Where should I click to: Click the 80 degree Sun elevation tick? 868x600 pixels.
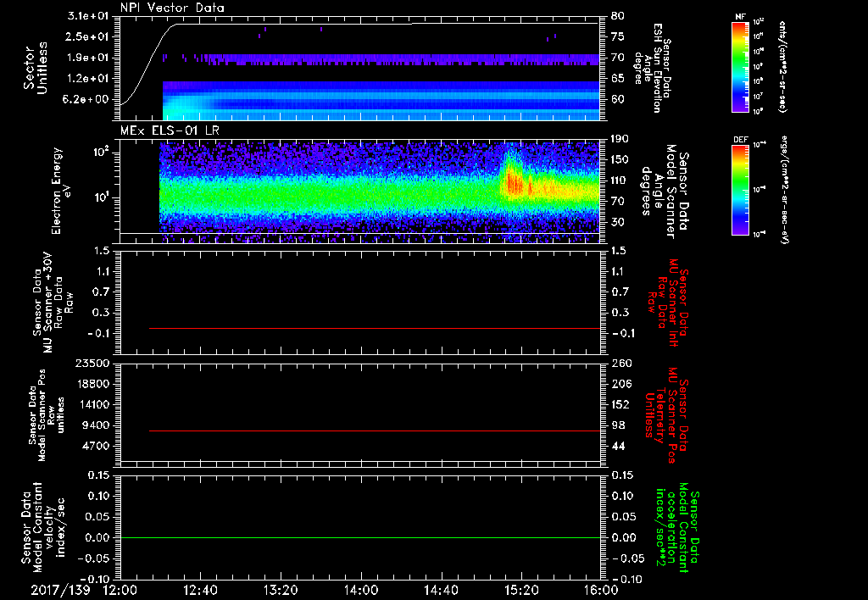point(618,16)
